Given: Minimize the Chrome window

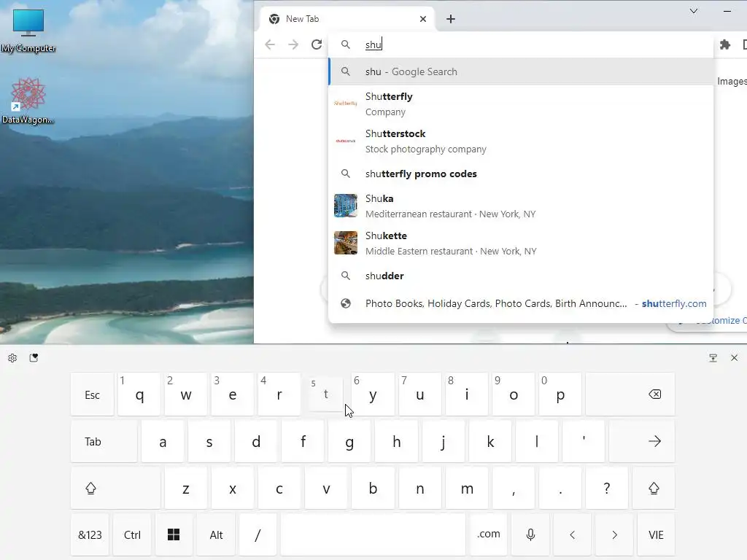Looking at the screenshot, I should [x=727, y=11].
